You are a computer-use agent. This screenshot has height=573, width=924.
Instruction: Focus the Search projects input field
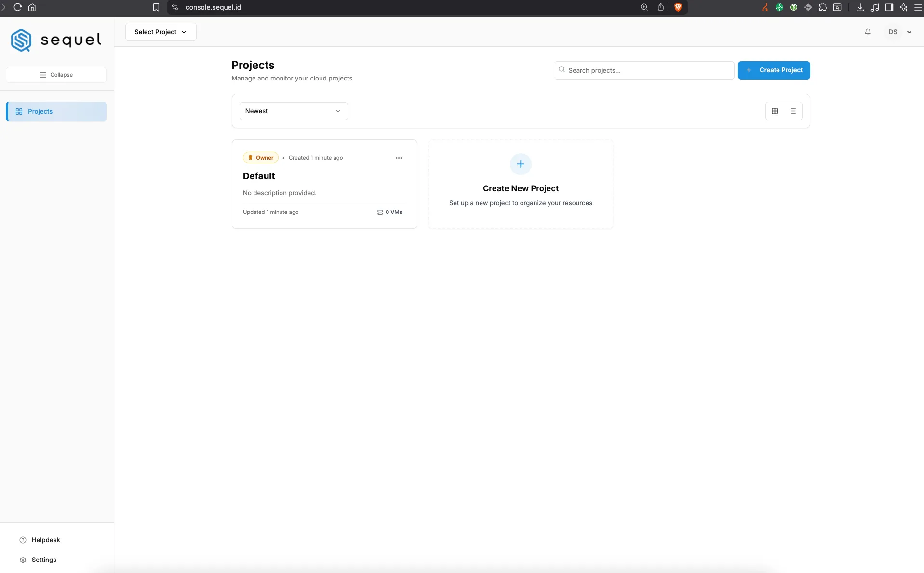[x=644, y=70]
